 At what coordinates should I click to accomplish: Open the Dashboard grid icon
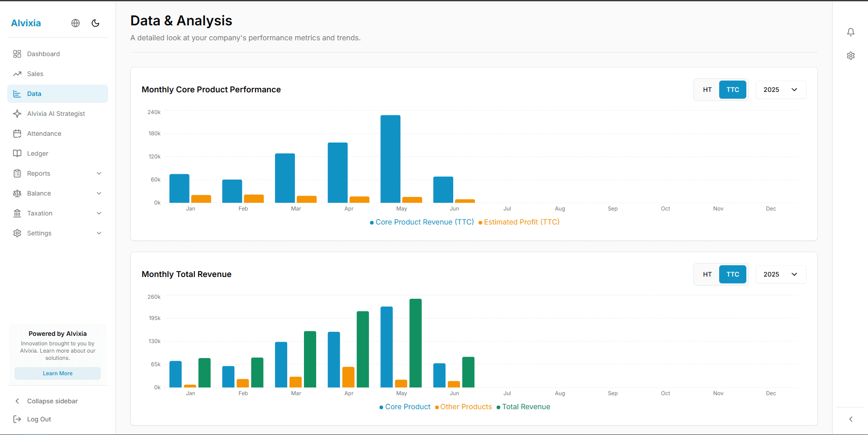[x=17, y=54]
